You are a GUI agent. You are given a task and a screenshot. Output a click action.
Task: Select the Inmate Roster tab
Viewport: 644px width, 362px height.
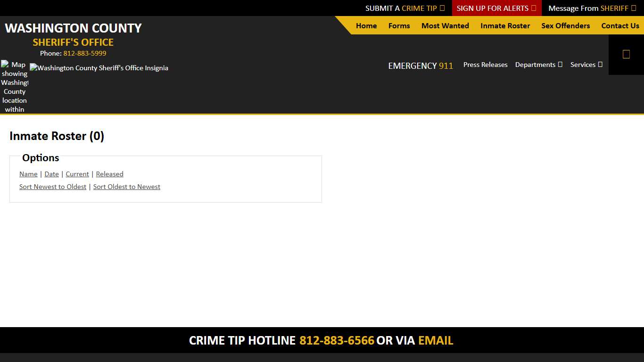click(505, 26)
